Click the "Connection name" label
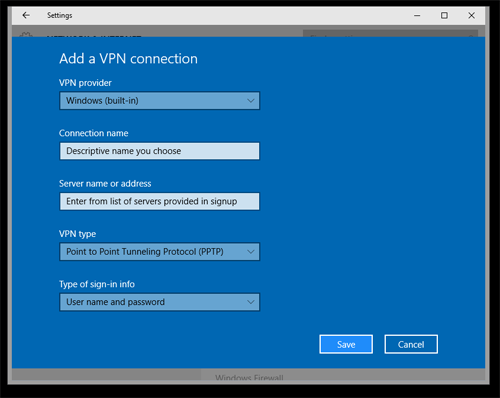 coord(94,133)
